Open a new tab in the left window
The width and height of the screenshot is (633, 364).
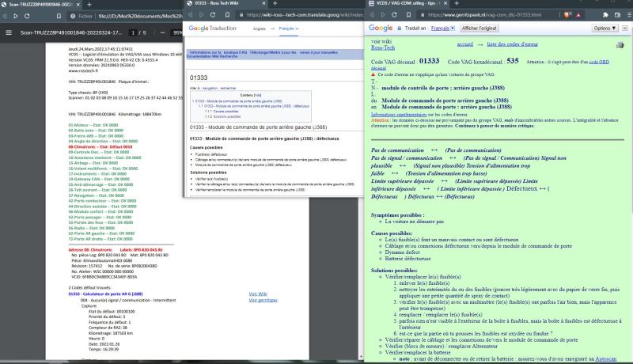89,5
